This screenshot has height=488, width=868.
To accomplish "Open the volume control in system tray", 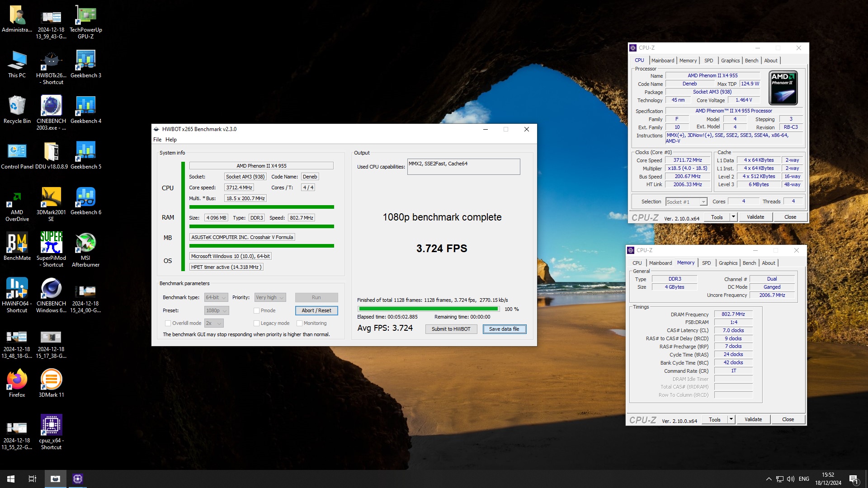I will tap(790, 479).
